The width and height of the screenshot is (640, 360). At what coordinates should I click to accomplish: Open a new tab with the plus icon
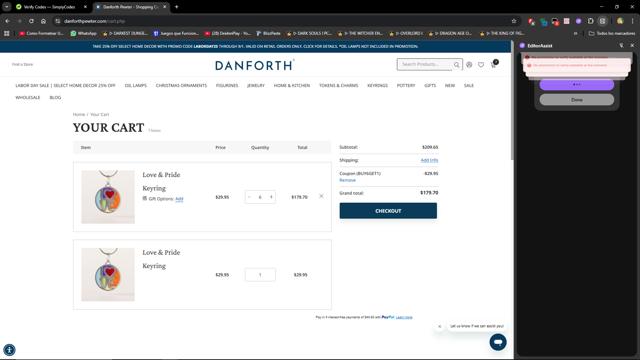click(x=176, y=7)
